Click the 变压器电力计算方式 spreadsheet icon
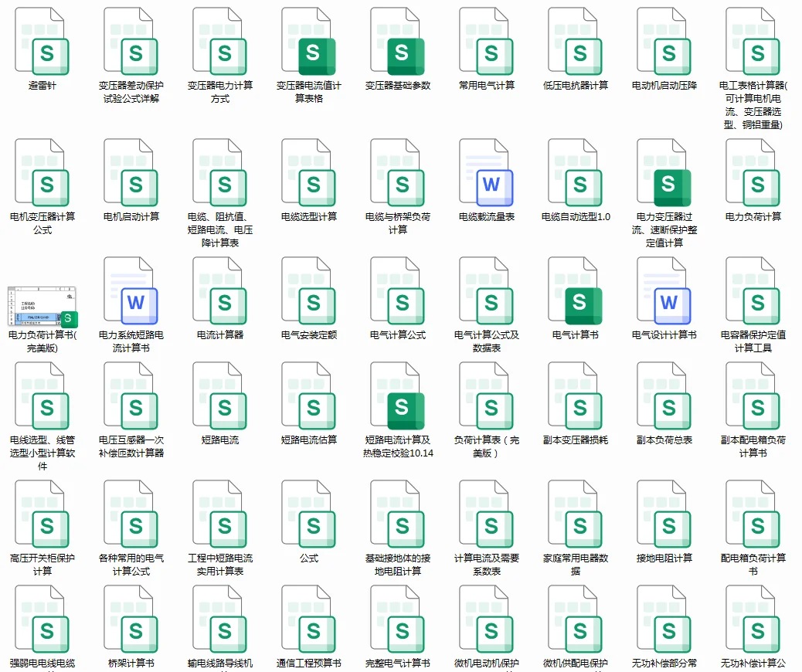 click(x=220, y=42)
